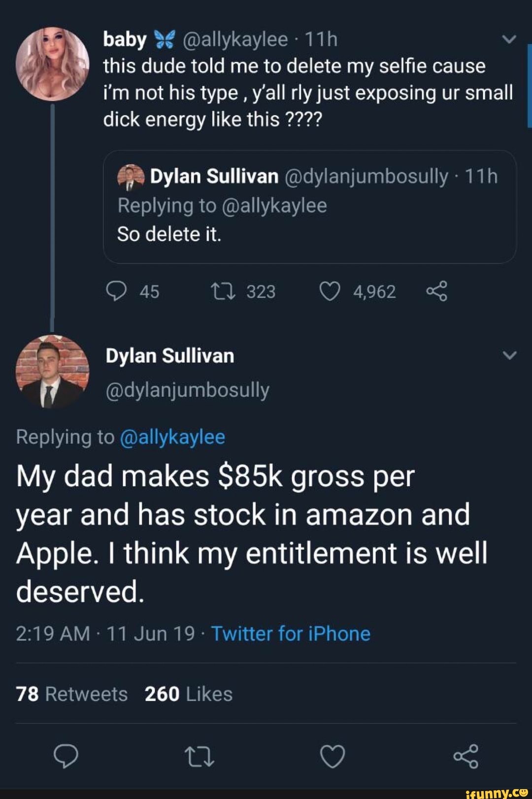Open Dylan Sullivan's large profile picture

pos(52,371)
